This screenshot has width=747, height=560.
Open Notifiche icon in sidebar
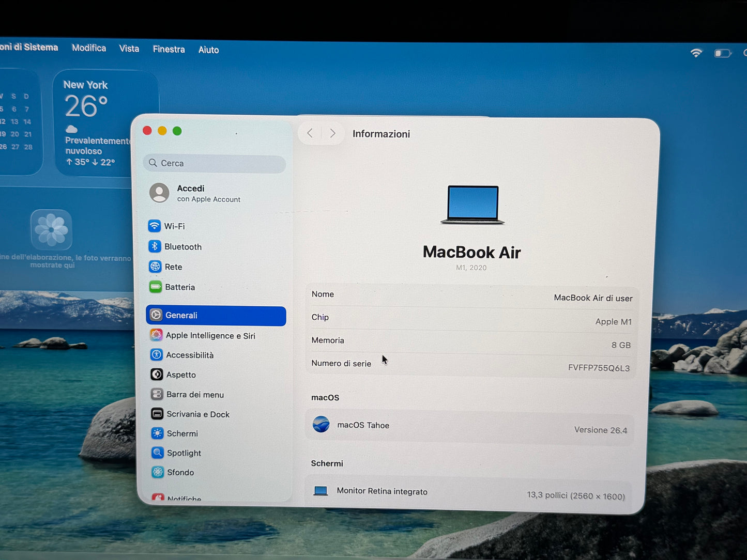(x=158, y=497)
